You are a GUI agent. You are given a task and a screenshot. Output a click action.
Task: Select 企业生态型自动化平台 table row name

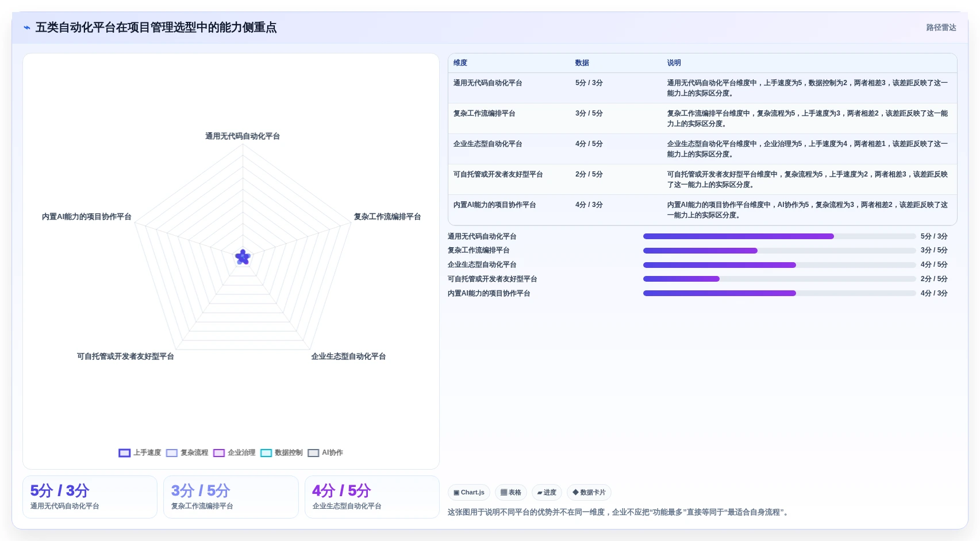coord(487,144)
